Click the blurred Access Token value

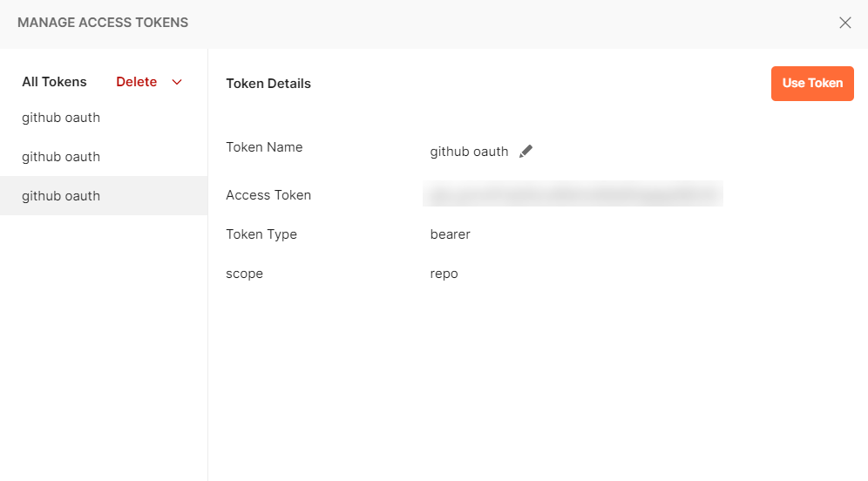[x=573, y=194]
